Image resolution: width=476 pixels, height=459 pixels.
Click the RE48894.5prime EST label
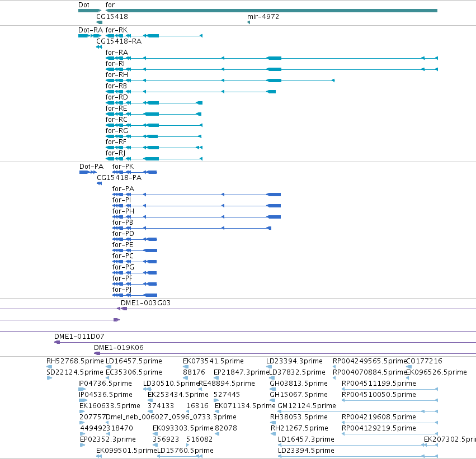[x=227, y=384]
